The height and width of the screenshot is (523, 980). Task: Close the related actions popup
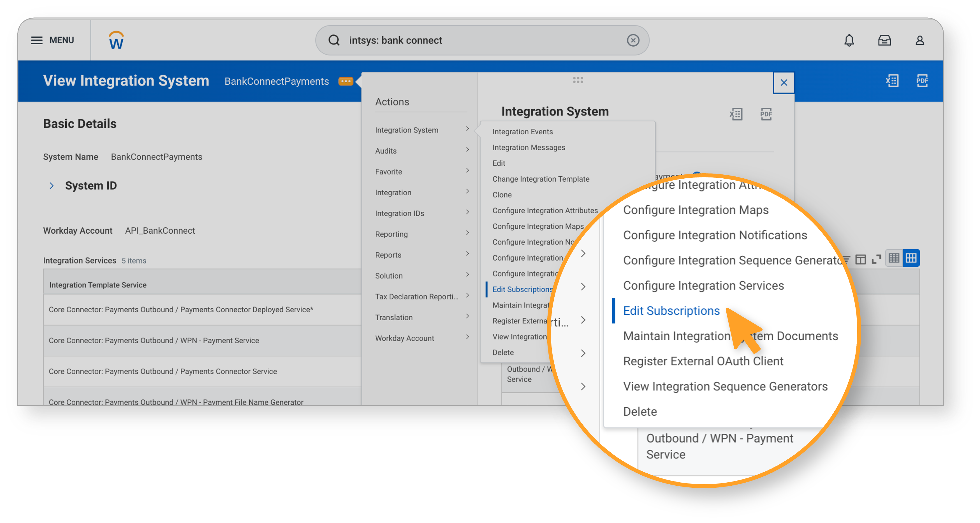point(784,83)
